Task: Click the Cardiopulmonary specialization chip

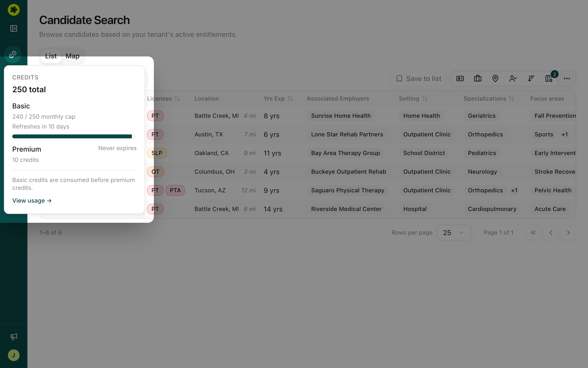Action: 492,209
